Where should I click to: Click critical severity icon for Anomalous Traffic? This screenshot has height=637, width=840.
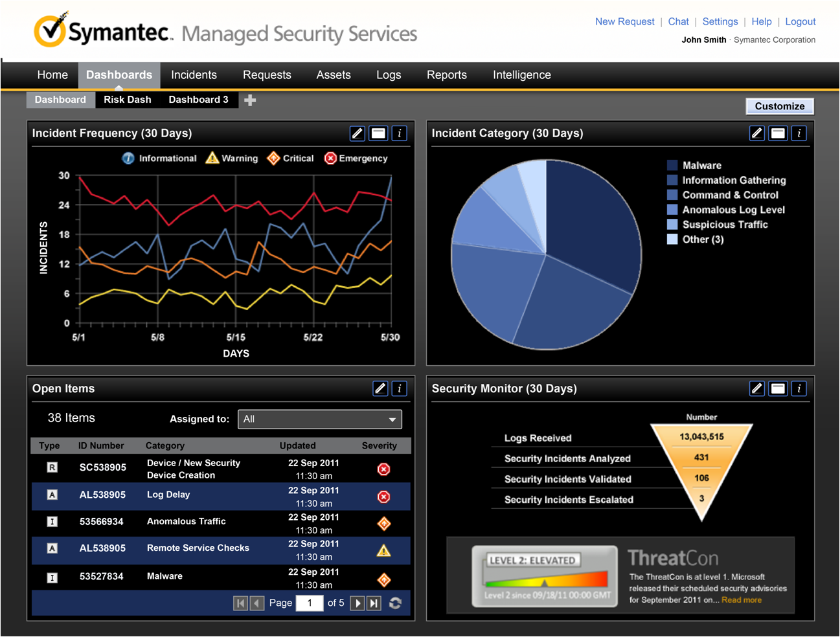(384, 524)
